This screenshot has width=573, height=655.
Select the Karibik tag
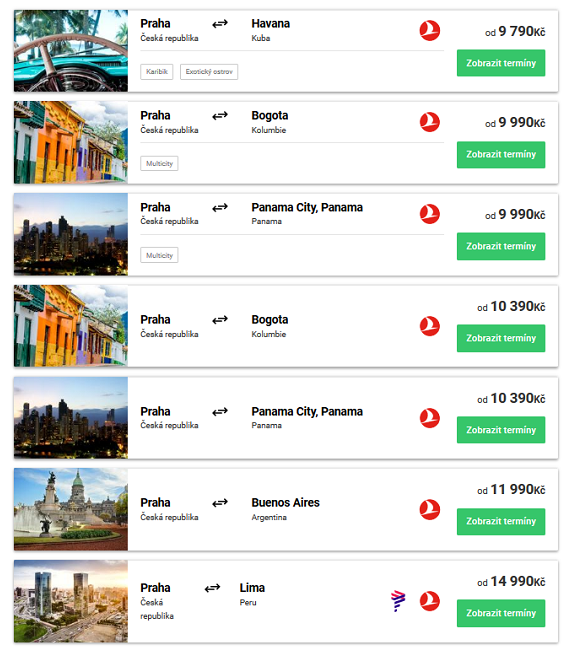click(x=157, y=72)
